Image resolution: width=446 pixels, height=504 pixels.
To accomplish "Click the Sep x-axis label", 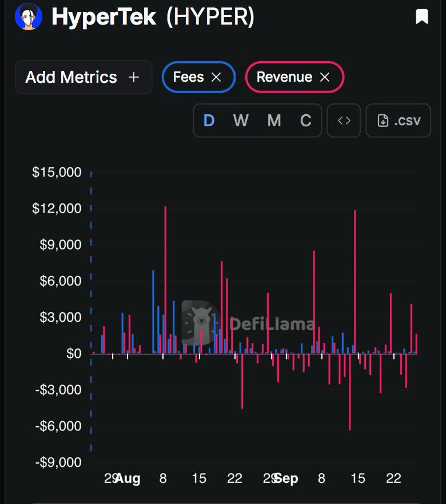I will coord(287,479).
